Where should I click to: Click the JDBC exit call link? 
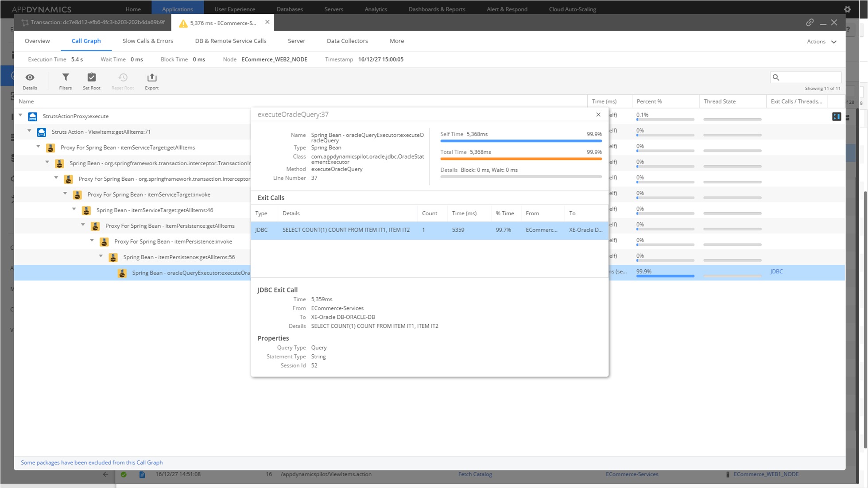pyautogui.click(x=776, y=272)
